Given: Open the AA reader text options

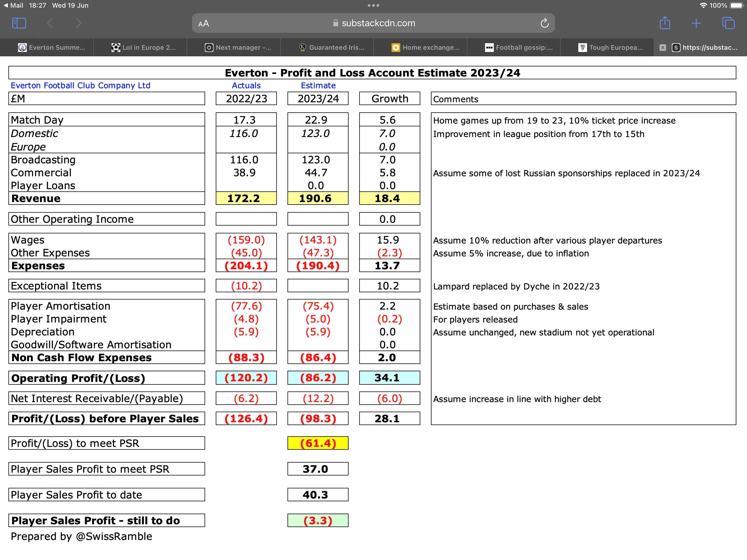Looking at the screenshot, I should pyautogui.click(x=204, y=24).
